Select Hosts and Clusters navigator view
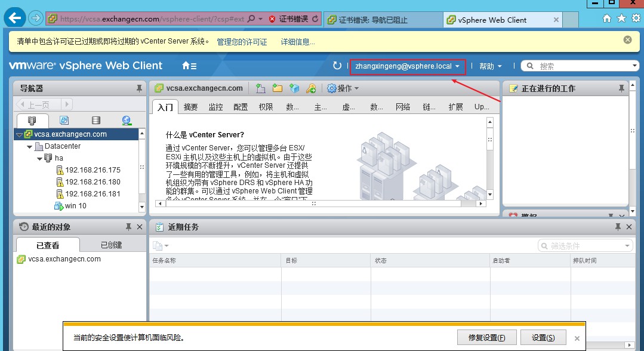 32,121
